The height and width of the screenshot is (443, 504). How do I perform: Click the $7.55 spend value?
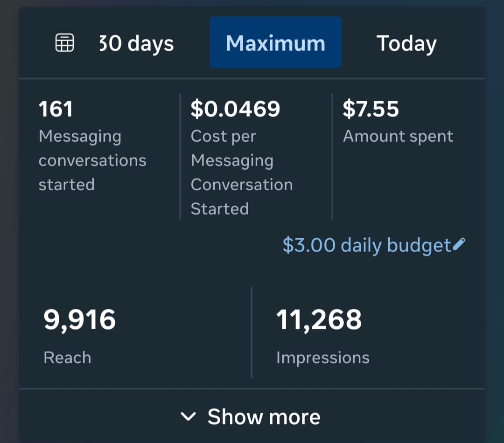(371, 109)
